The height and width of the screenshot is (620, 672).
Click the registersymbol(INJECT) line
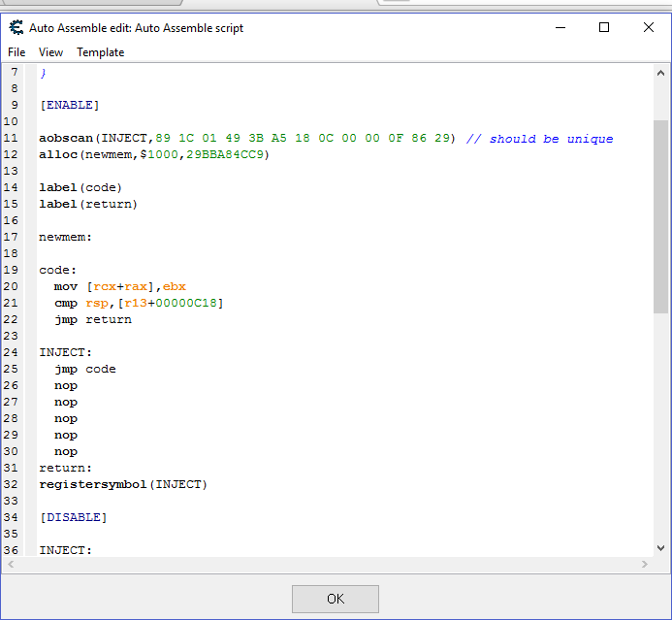click(123, 484)
